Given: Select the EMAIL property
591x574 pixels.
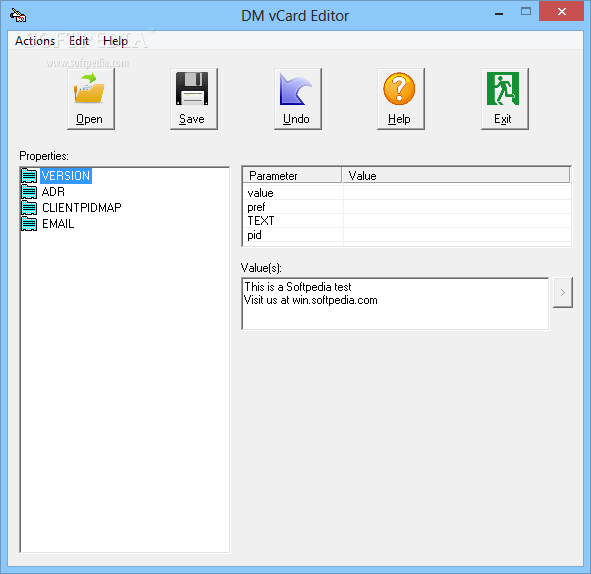Looking at the screenshot, I should pyautogui.click(x=58, y=223).
